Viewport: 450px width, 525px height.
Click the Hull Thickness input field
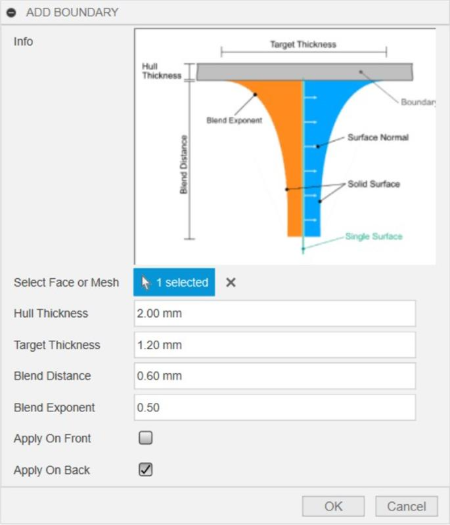coord(275,313)
